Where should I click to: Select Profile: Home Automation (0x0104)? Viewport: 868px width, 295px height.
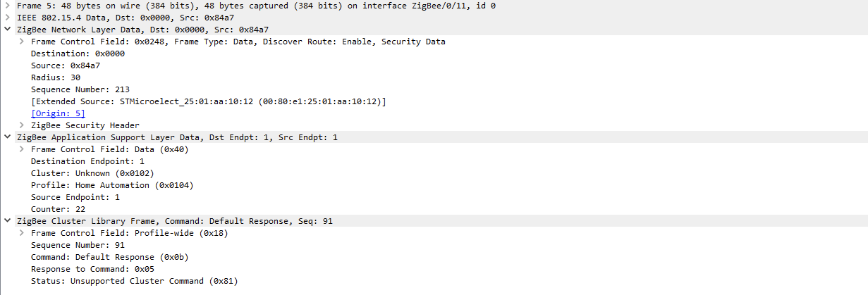tap(112, 185)
